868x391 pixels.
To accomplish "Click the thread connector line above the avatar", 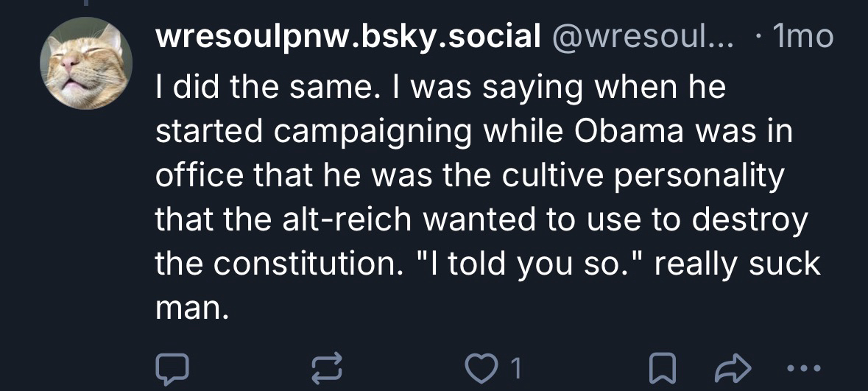I will click(x=86, y=4).
